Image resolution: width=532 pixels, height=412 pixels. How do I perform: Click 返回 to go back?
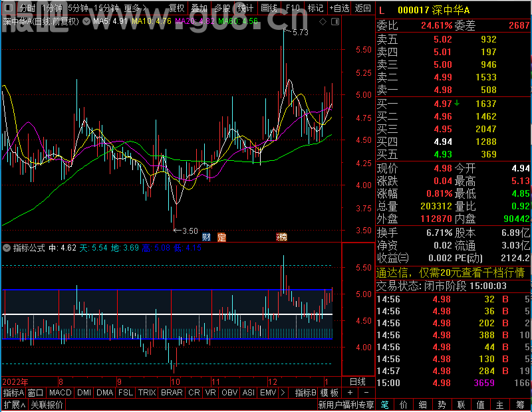362,8
